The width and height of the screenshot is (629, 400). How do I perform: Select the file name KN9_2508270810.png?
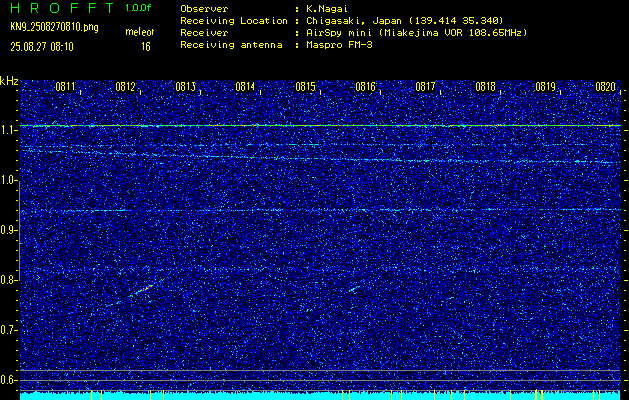[x=54, y=27]
